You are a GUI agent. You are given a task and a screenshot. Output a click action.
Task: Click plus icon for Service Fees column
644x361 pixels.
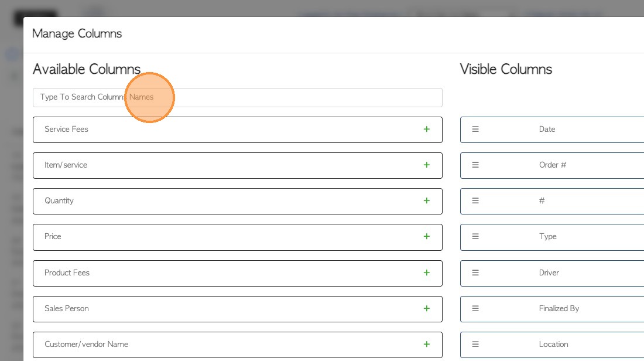(x=426, y=130)
